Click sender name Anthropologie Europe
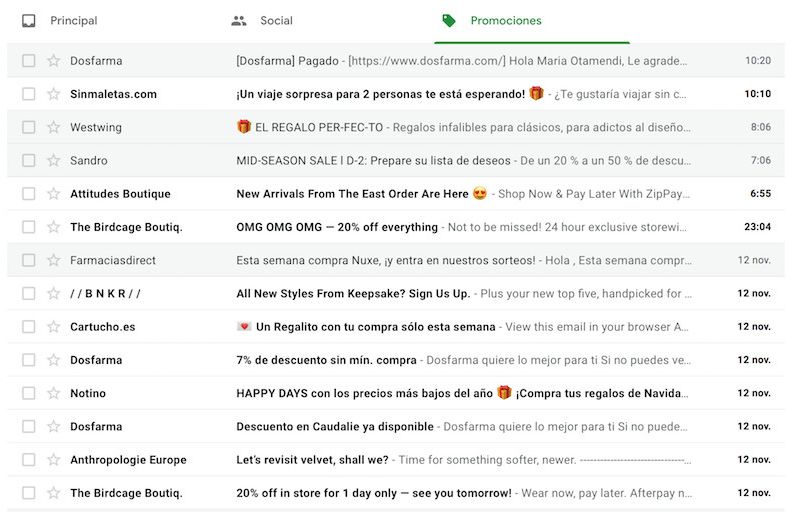The width and height of the screenshot is (786, 512). (x=128, y=460)
